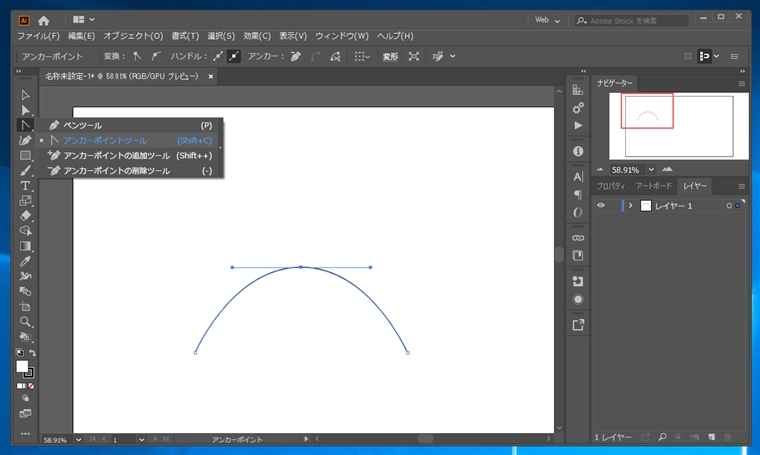The width and height of the screenshot is (760, 455).
Task: Select the Rectangle tool
Action: [x=25, y=156]
